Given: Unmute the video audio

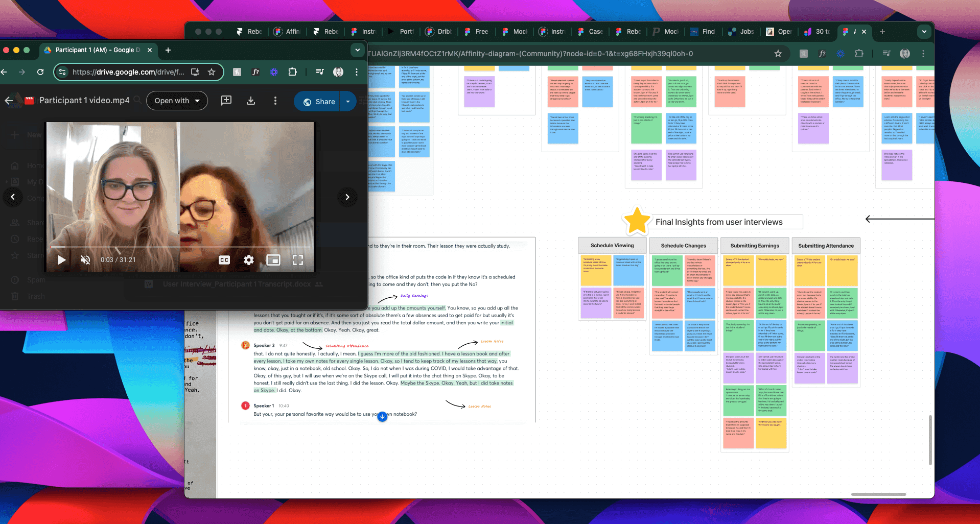Looking at the screenshot, I should click(x=85, y=260).
